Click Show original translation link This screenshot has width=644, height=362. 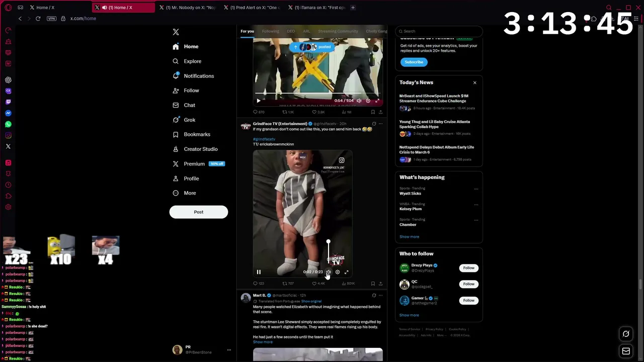(x=311, y=301)
